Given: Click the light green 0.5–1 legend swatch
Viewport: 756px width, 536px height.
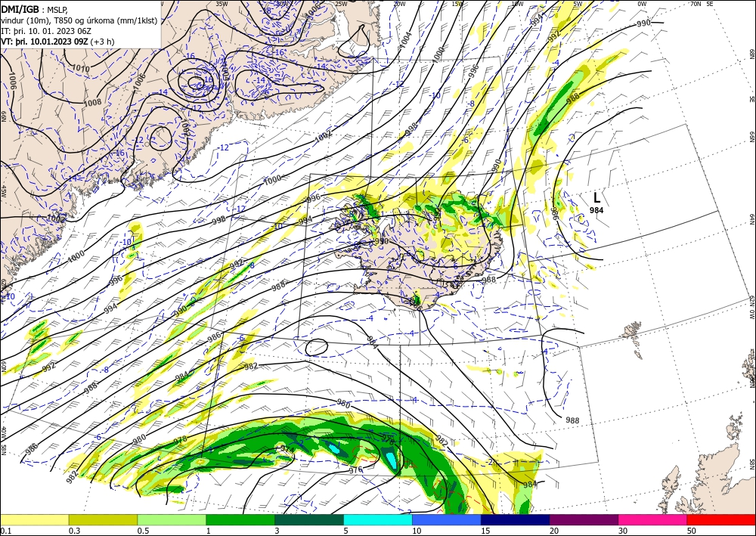Looking at the screenshot, I should point(172,519).
